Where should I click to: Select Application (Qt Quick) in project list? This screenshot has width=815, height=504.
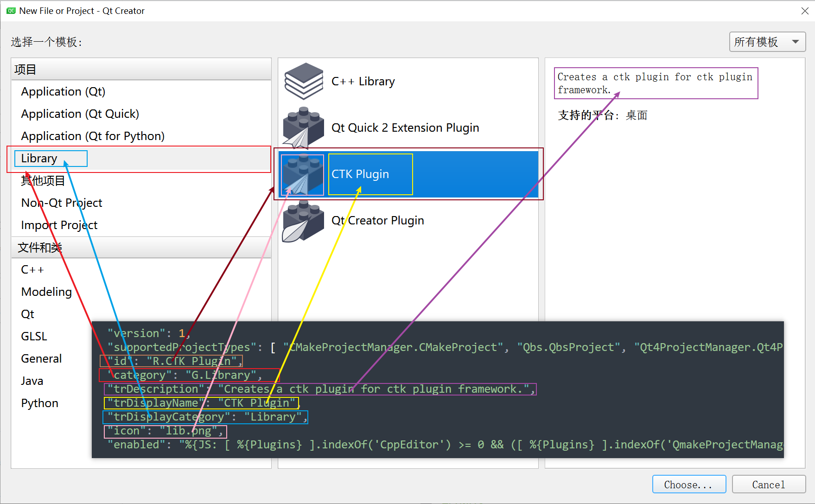tap(80, 114)
